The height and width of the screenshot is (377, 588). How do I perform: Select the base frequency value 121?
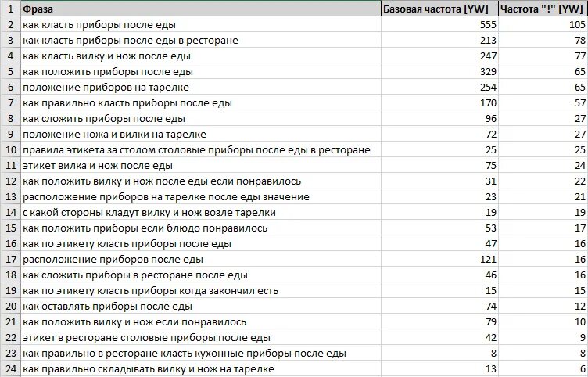click(x=488, y=260)
